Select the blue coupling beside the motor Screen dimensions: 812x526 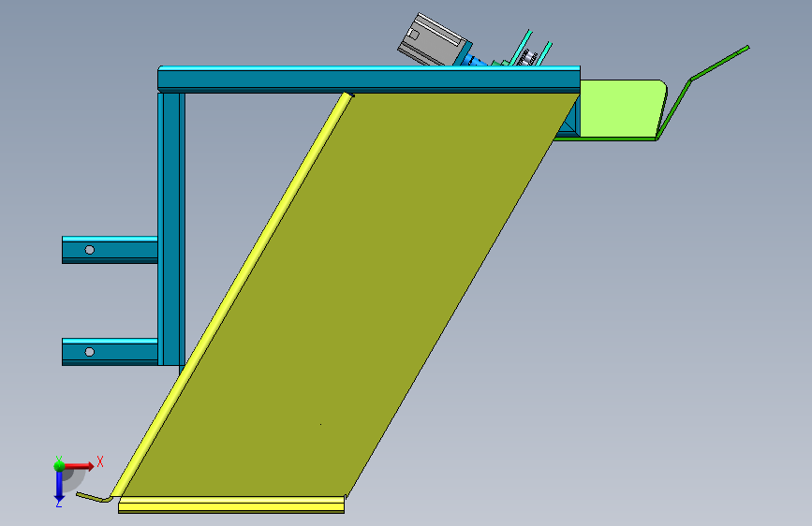tap(475, 60)
